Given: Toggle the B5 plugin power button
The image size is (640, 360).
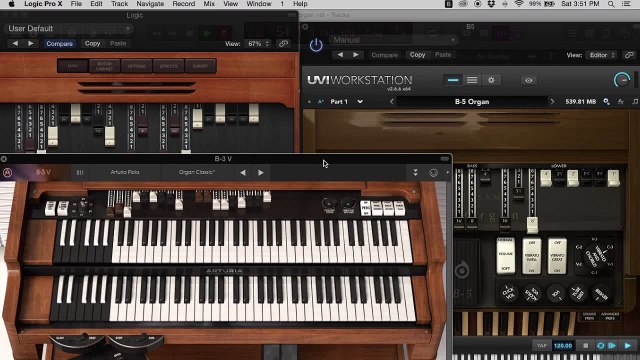Looking at the screenshot, I should point(316,45).
